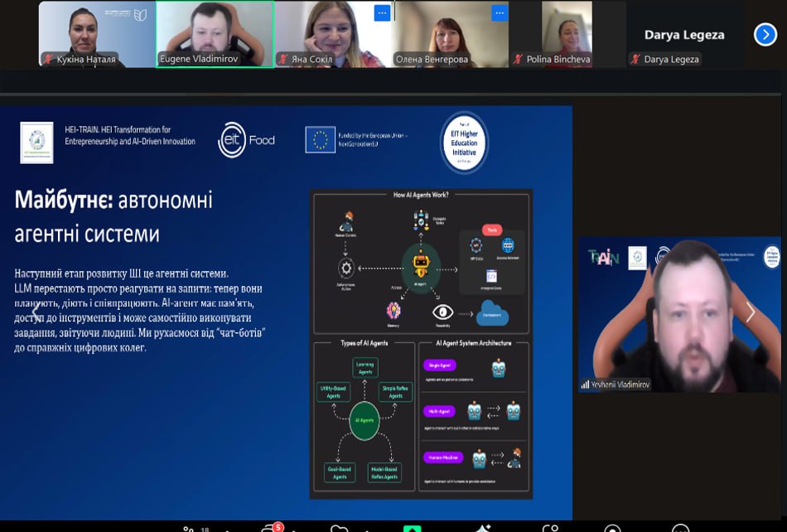Click the signal strength icon by Yevhenii Vladimirov
The width and height of the screenshot is (787, 532).
[585, 384]
